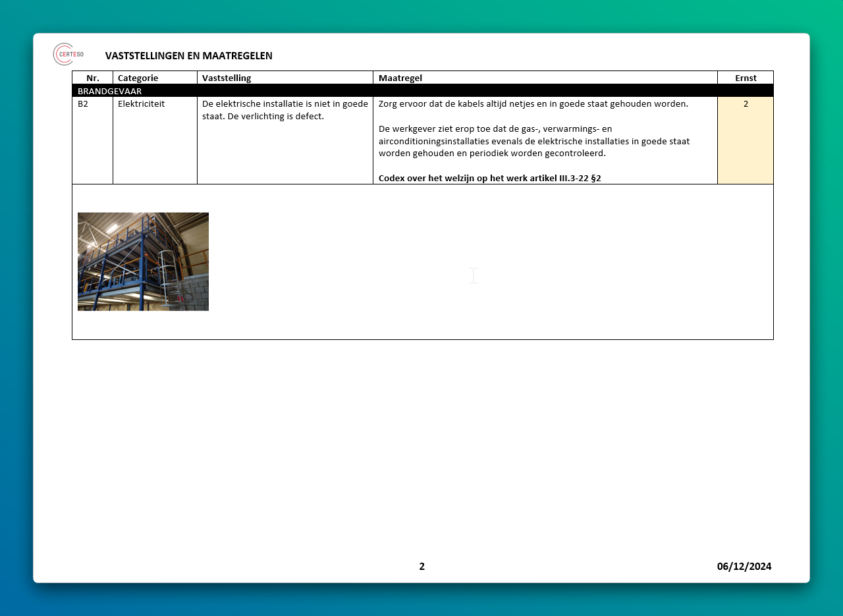Select the mezzanine photo thumbnail

coord(143,262)
